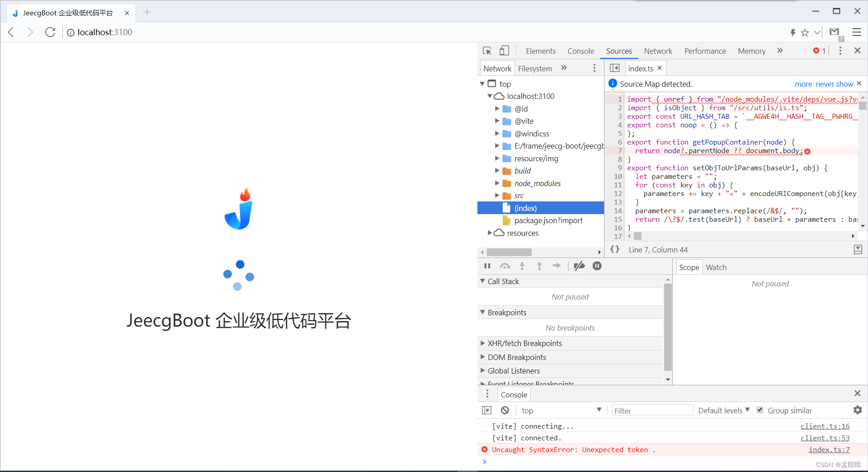This screenshot has height=472, width=868.
Task: Click the step into next function call icon
Action: [x=522, y=266]
